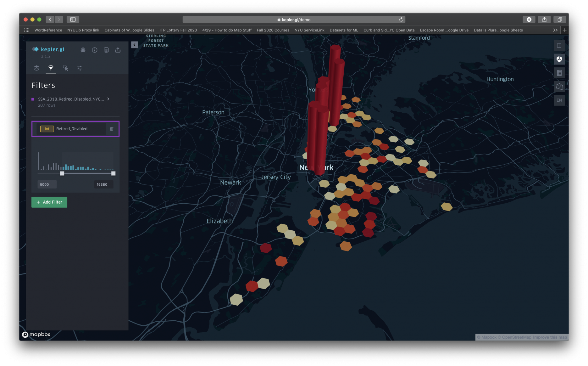
Task: Expand hidden bookmarks chevron
Action: click(555, 30)
